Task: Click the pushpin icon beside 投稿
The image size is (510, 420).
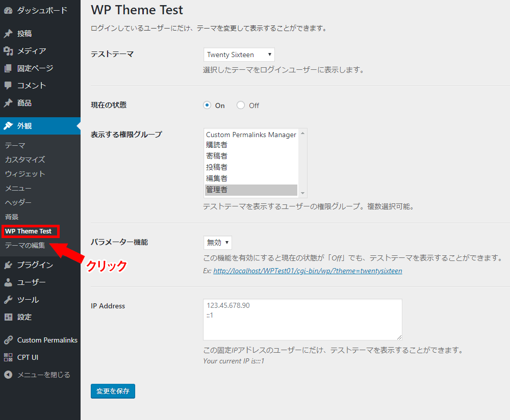Action: (8, 34)
